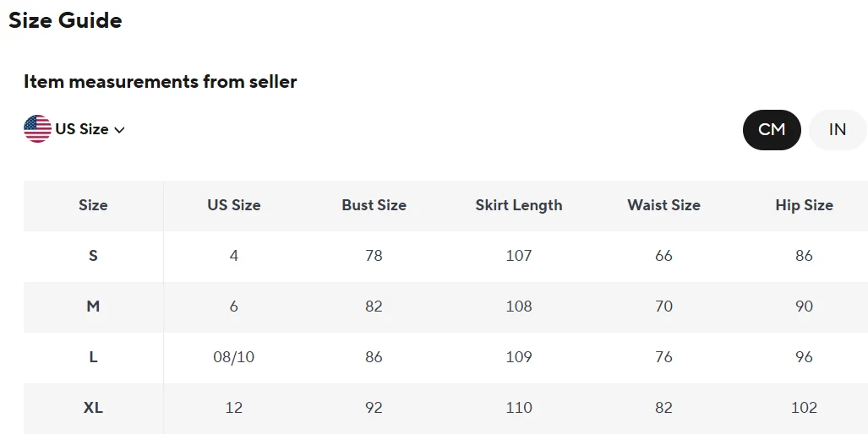Click the Hip Size column header
The image size is (868, 434).
804,205
